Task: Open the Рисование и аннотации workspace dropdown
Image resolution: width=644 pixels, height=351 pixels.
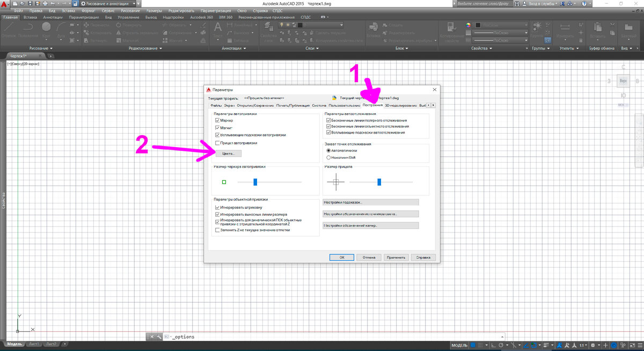Action: (108, 4)
